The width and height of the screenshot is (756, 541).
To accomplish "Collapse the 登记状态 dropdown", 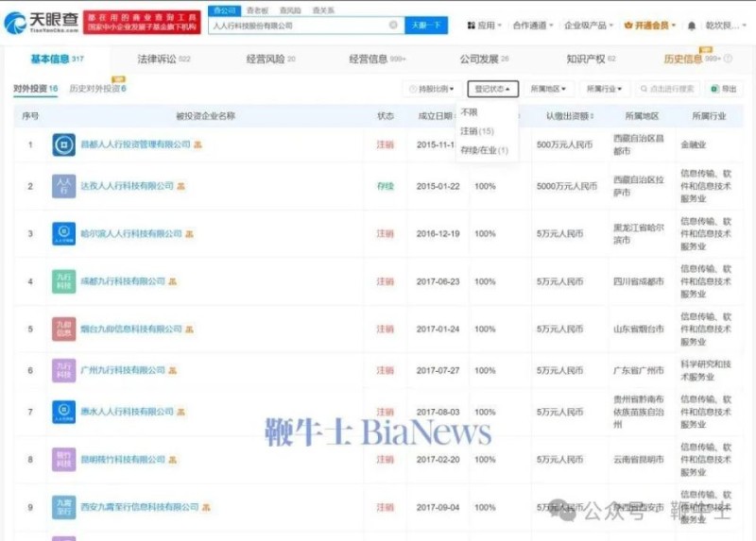I will tap(492, 89).
